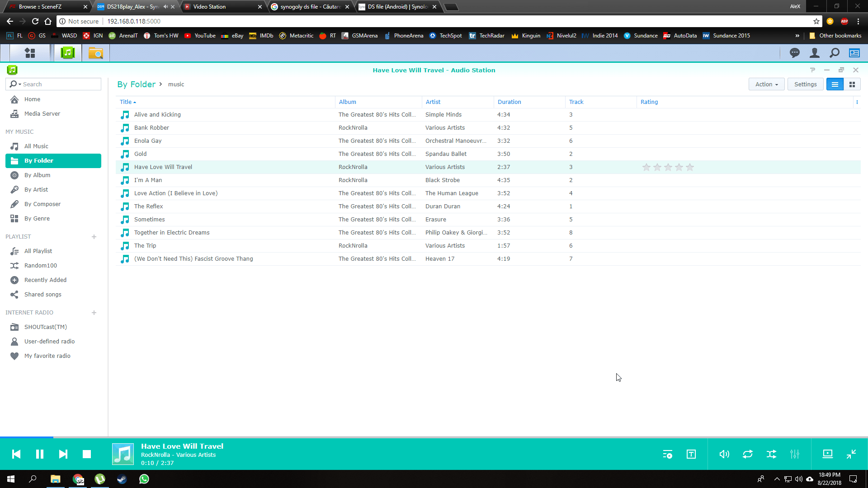Image resolution: width=868 pixels, height=488 pixels.
Task: Stop playback with the stop button
Action: 87,454
